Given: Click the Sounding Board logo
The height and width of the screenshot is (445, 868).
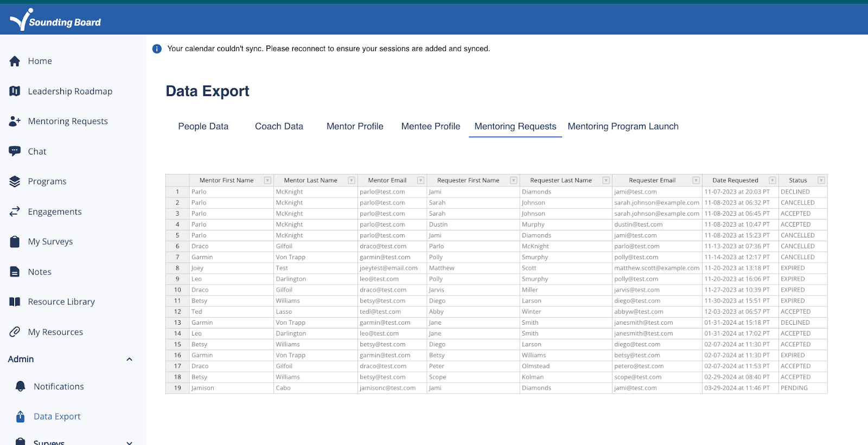Looking at the screenshot, I should click(x=55, y=20).
